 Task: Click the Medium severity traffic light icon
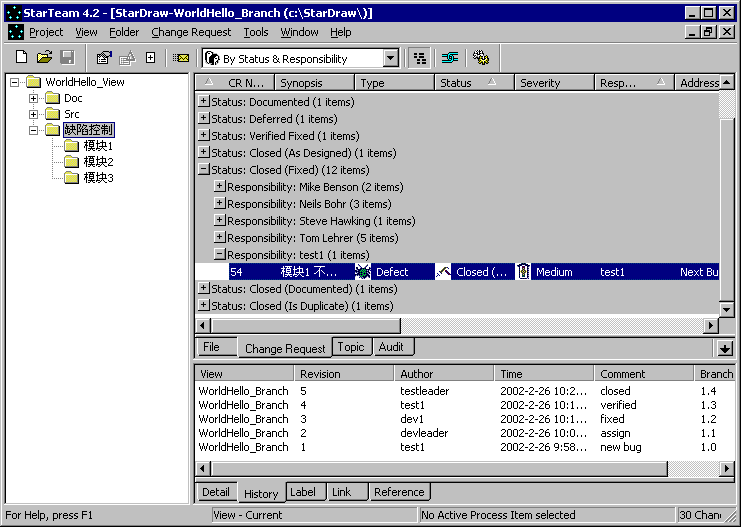click(x=523, y=272)
